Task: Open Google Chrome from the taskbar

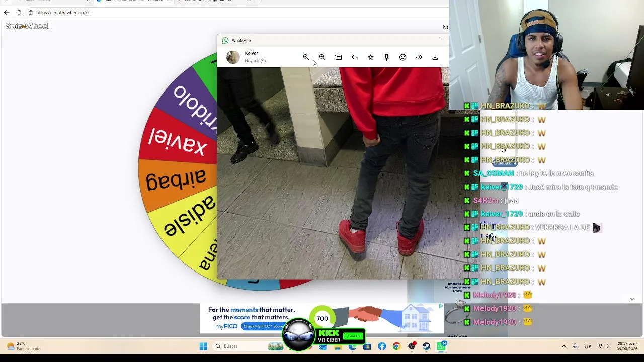Action: [396, 346]
